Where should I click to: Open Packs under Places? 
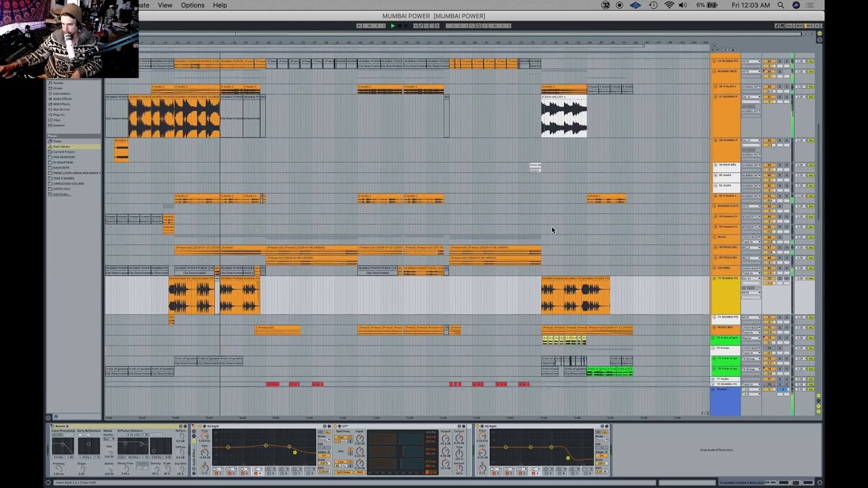(58, 141)
